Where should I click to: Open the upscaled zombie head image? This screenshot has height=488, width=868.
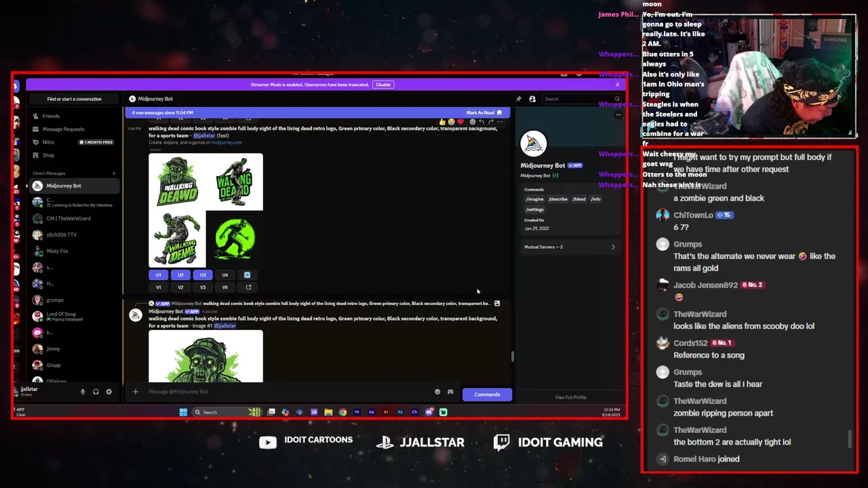click(206, 357)
